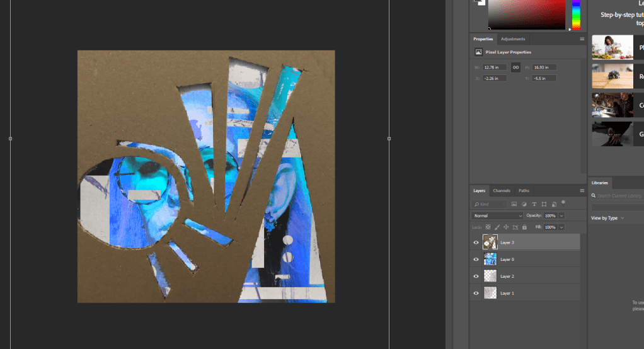Hide Layer 3 using its eye icon
The image size is (644, 349).
click(x=476, y=242)
